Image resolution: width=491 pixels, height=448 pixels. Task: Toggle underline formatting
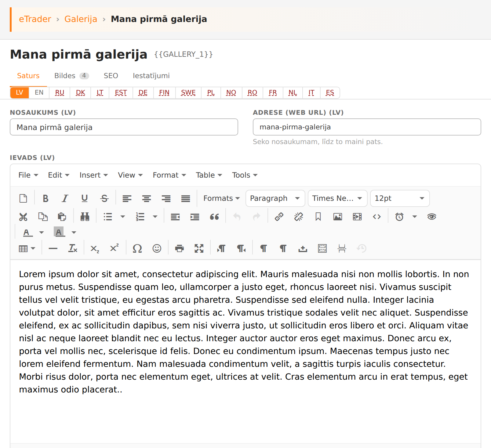85,198
